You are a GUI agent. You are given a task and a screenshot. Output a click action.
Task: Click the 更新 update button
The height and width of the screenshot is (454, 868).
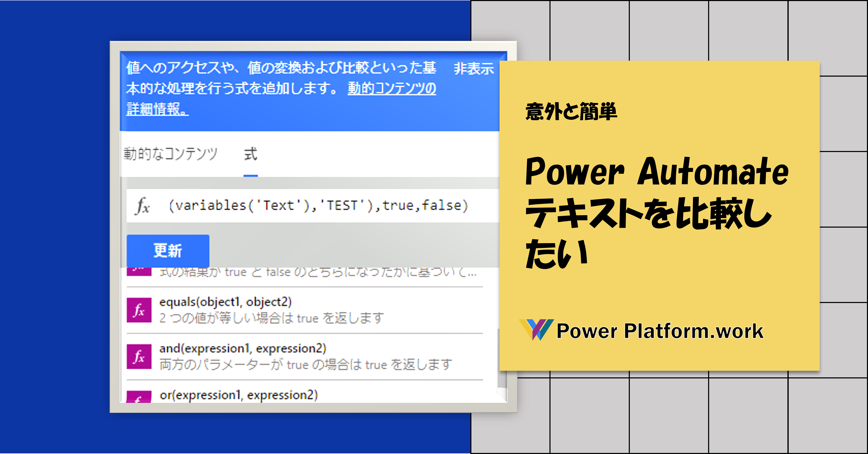[168, 251]
